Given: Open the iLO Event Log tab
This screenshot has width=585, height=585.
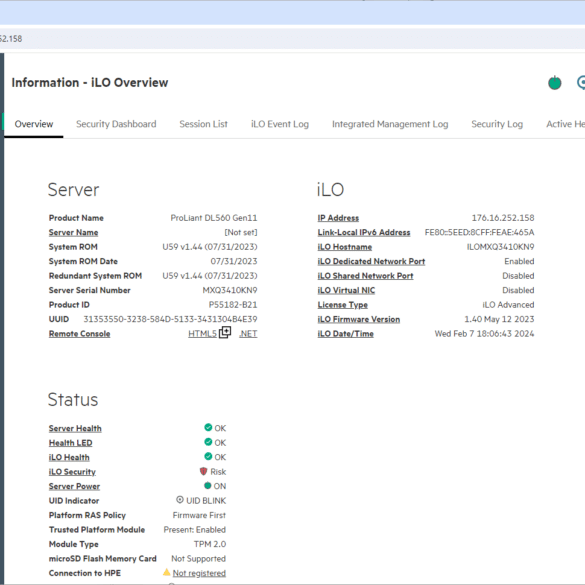Looking at the screenshot, I should tap(280, 124).
